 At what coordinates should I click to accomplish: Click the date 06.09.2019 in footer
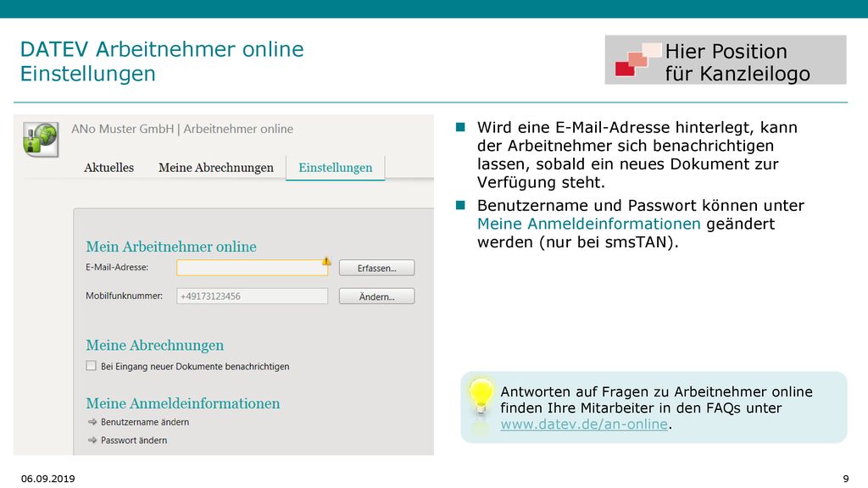[x=48, y=479]
